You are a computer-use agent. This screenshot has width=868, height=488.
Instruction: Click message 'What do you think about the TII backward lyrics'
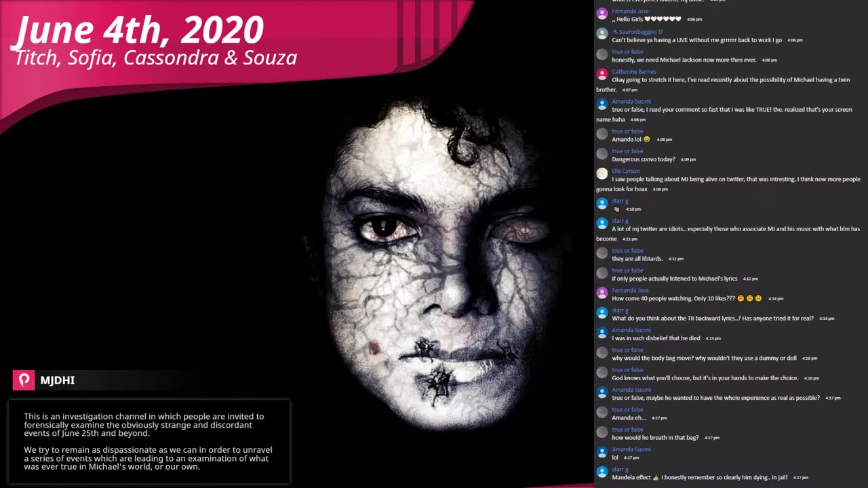[712, 318]
